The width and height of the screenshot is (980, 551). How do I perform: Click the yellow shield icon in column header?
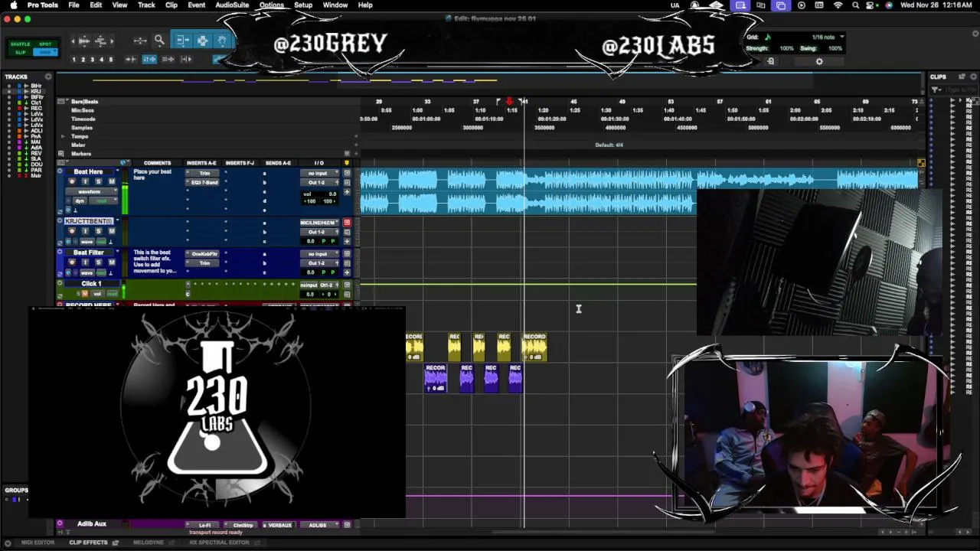[346, 162]
